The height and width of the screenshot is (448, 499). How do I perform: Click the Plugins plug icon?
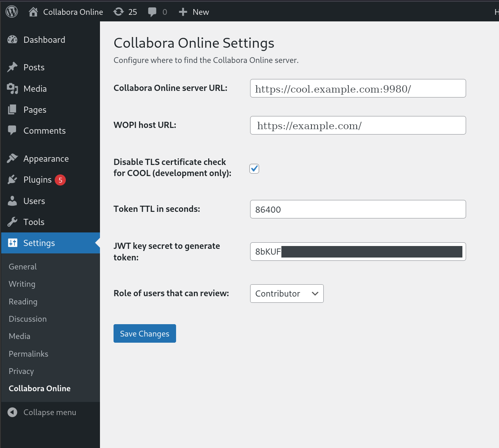click(12, 180)
